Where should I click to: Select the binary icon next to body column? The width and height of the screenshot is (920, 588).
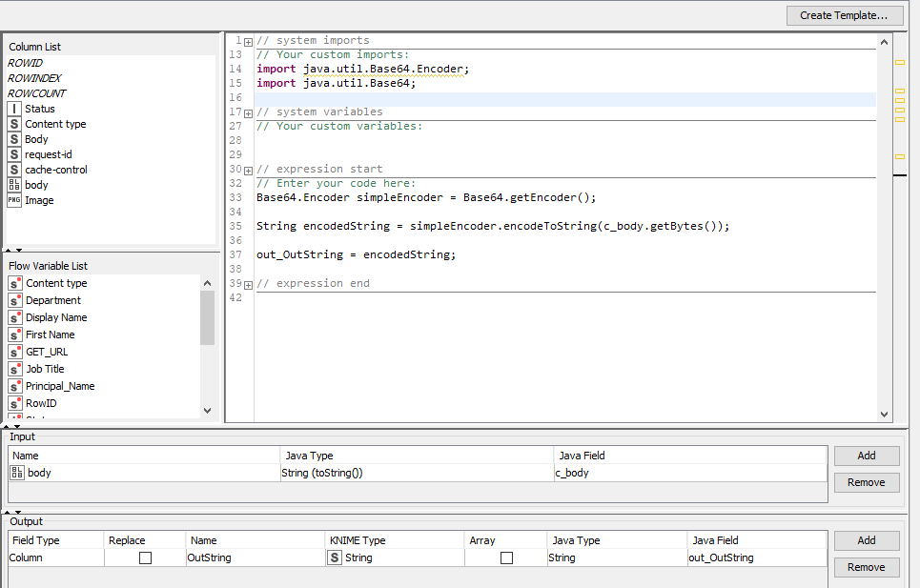click(14, 185)
